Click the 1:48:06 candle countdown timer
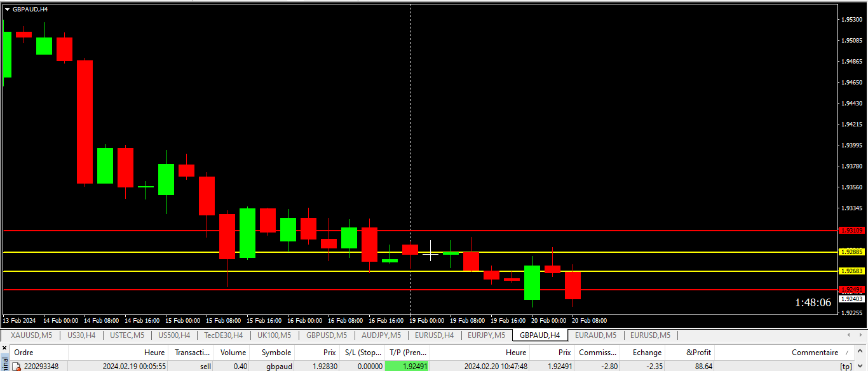This screenshot has width=868, height=371. click(813, 302)
